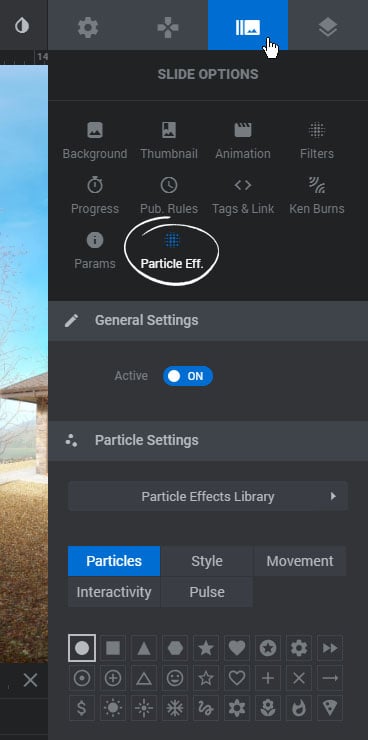Select the heart particle shape
Viewport: 368px width, 740px height.
pyautogui.click(x=237, y=648)
